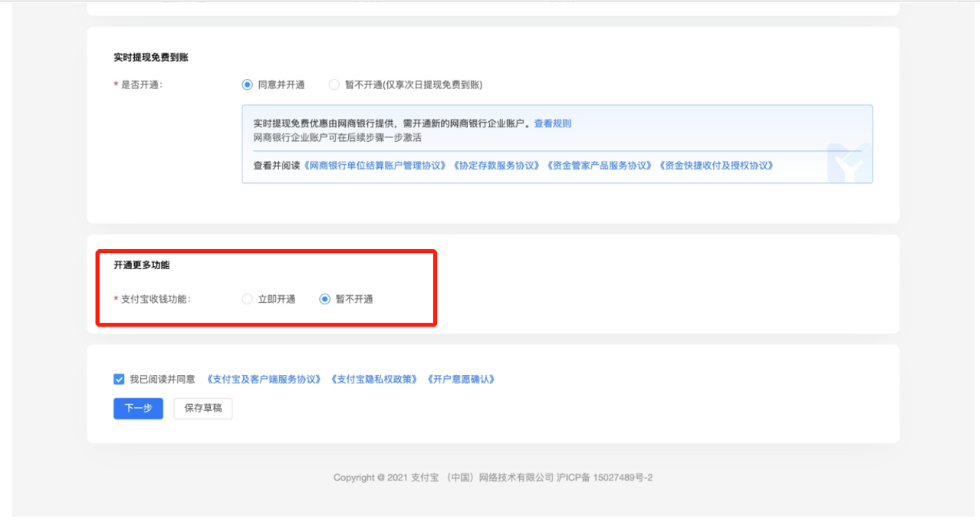980x529 pixels.
Task: Click the 下一步 button
Action: click(138, 409)
